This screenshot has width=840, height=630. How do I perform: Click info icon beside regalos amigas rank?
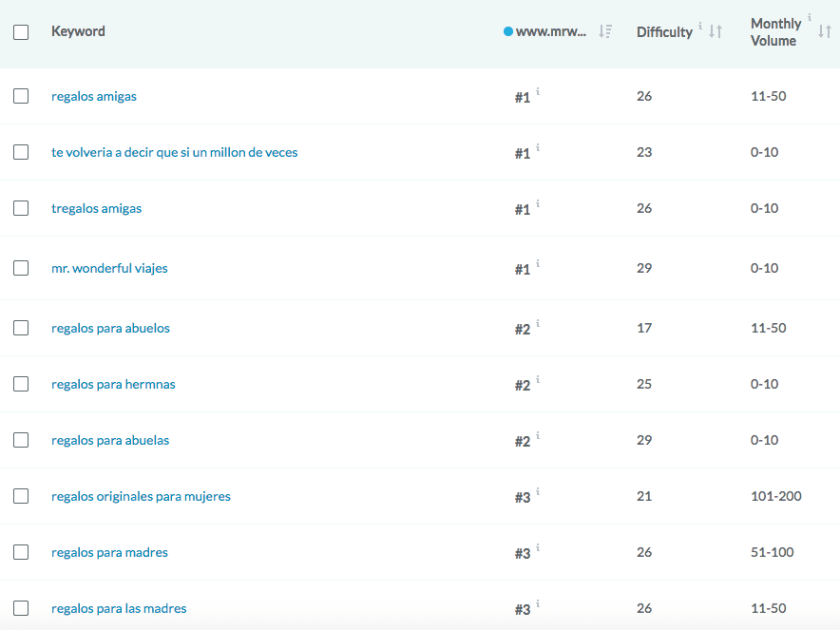click(x=538, y=91)
